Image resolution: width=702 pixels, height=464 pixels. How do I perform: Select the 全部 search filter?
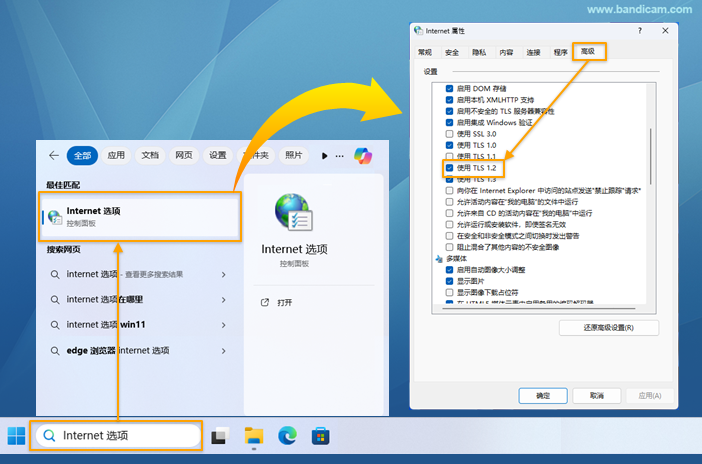point(82,155)
